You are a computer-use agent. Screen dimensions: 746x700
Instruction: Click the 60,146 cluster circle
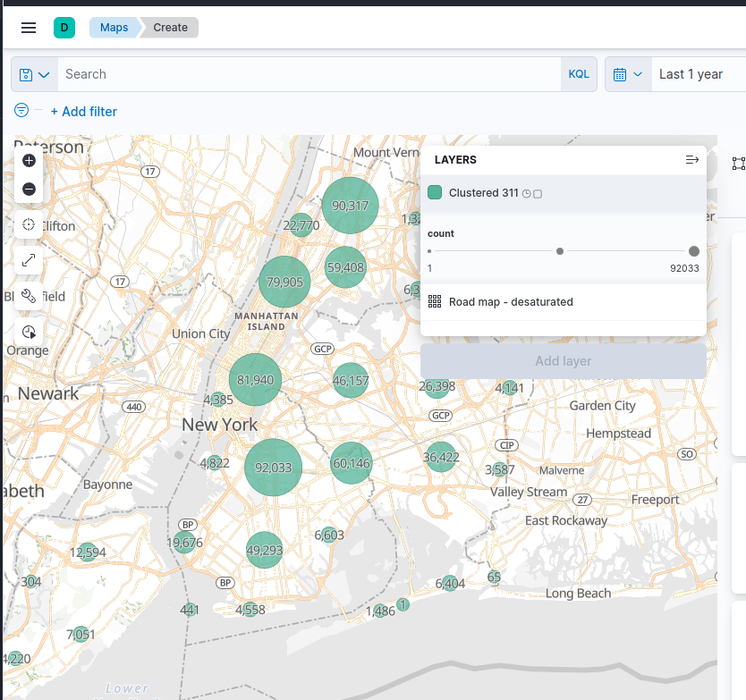[352, 463]
